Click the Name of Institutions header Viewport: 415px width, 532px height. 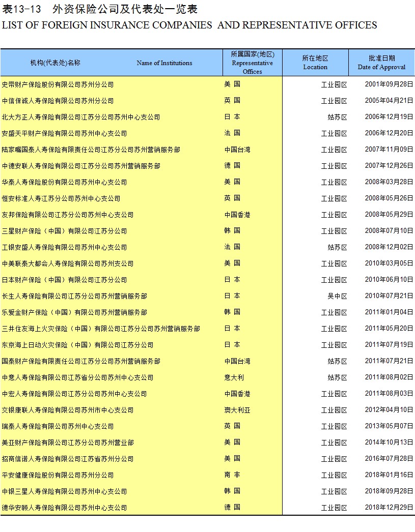(164, 63)
